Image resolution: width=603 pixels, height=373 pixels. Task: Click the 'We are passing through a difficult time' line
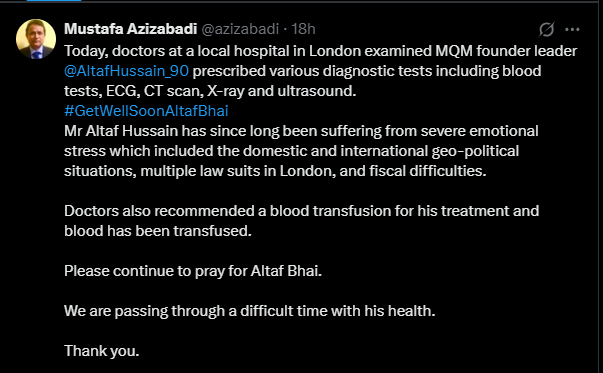pos(250,311)
